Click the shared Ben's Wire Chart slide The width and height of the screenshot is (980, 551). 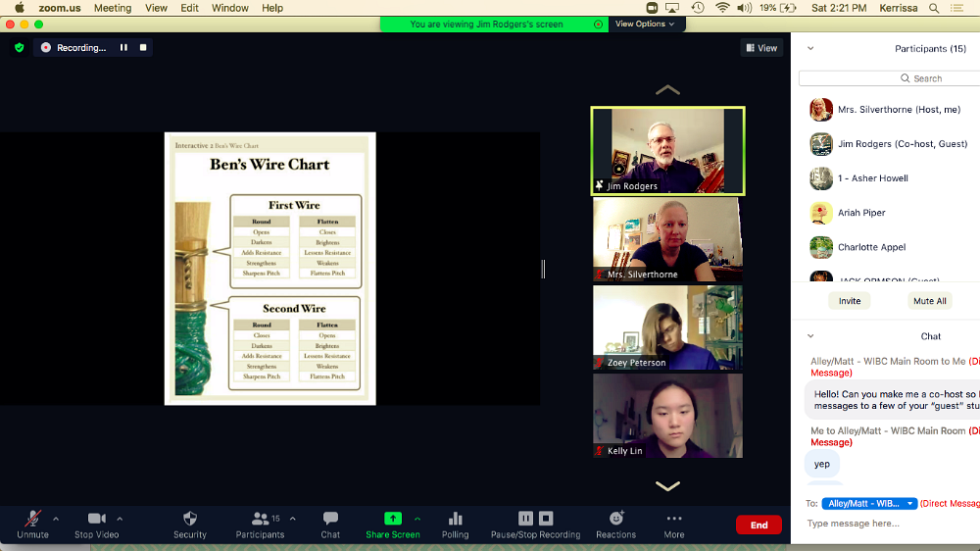[x=270, y=269]
